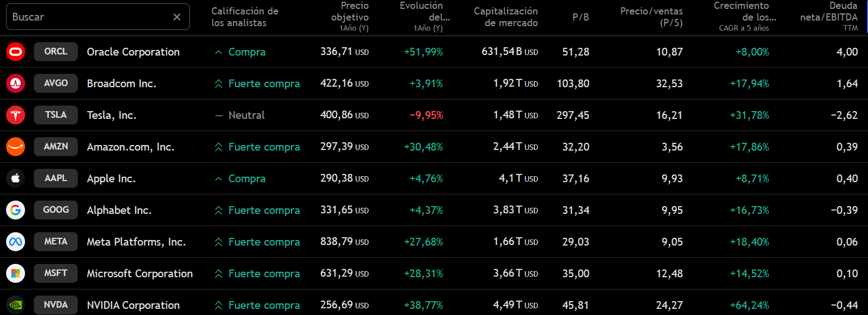868x315 pixels.
Task: Clear the search field with the X icon
Action: click(x=177, y=17)
